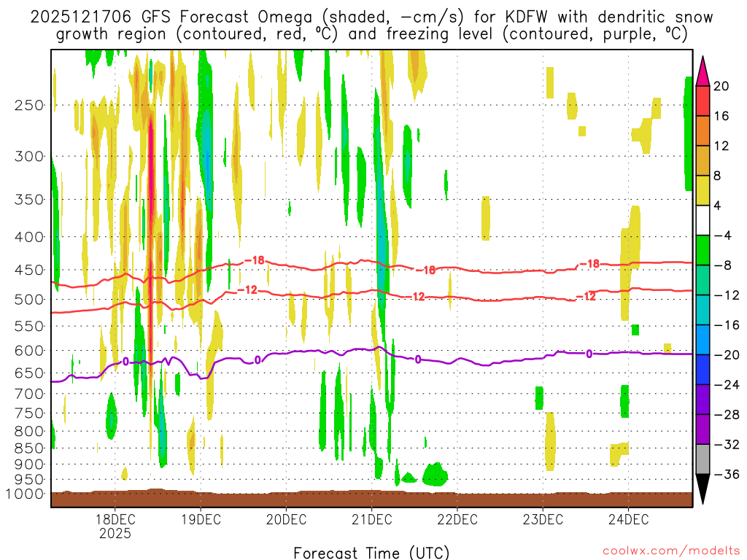Click the red 16–20 colorbar segment
This screenshot has width=747, height=560.
click(703, 101)
